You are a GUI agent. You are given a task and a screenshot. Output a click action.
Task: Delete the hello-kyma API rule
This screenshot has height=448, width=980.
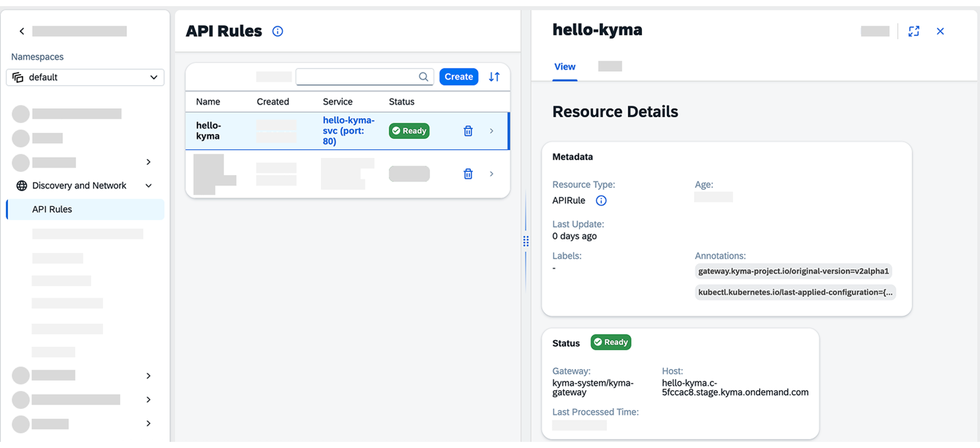pos(468,131)
